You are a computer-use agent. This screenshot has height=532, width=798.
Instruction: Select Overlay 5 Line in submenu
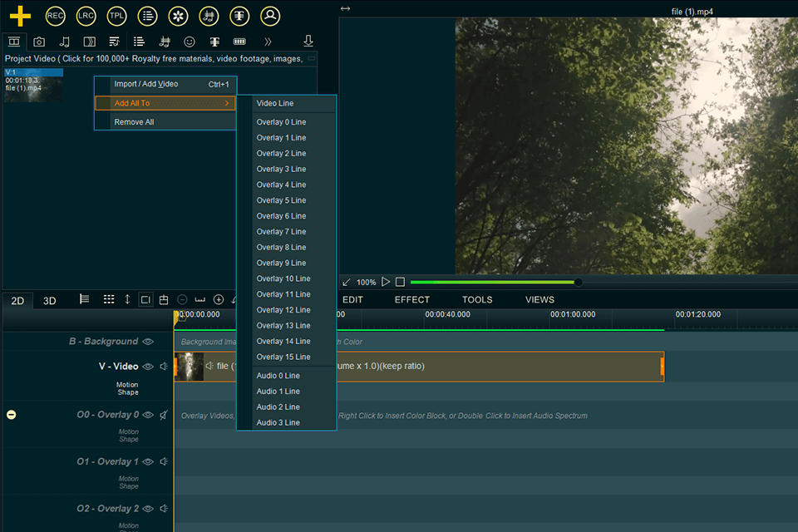click(287, 200)
